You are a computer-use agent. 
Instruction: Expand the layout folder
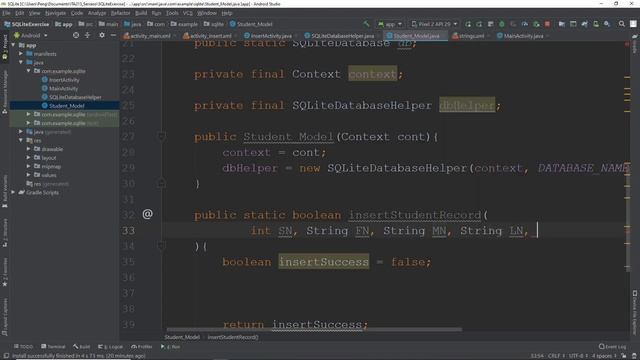[x=29, y=158]
